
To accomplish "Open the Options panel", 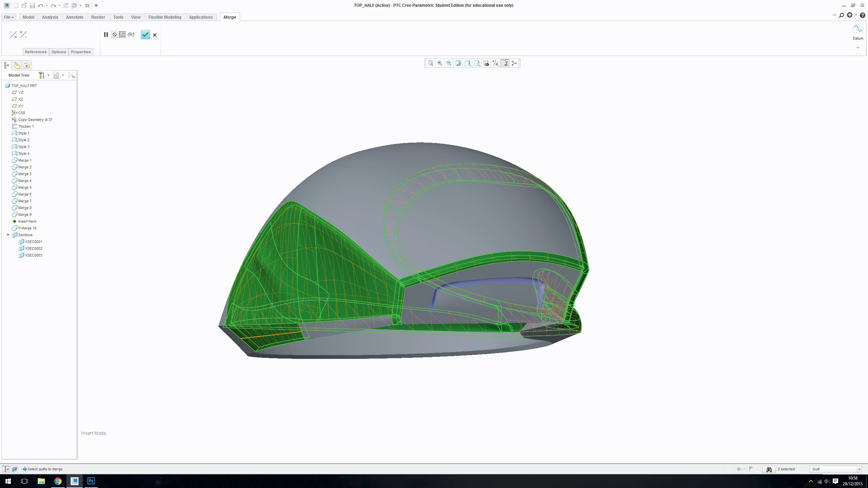I will coord(59,52).
